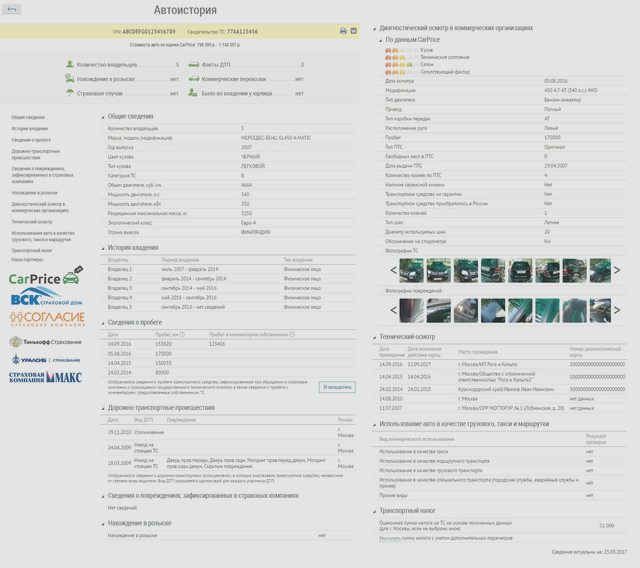Click the Владелец 1 ownership row
This screenshot has width=640, height=568.
coord(228,269)
